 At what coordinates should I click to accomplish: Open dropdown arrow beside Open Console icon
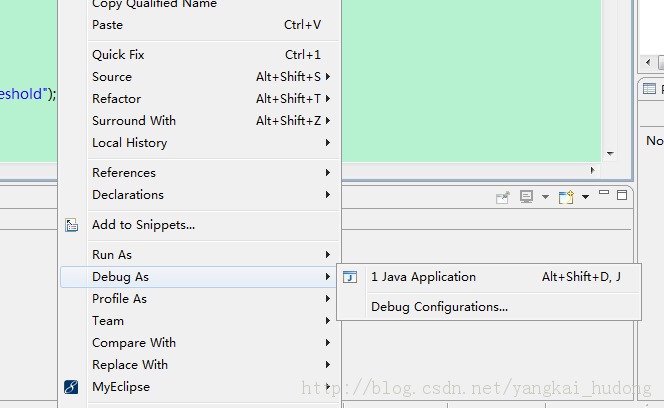tap(585, 197)
